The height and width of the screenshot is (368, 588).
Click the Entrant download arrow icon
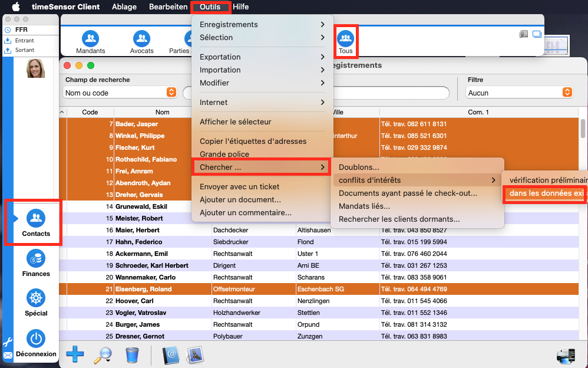click(x=8, y=41)
